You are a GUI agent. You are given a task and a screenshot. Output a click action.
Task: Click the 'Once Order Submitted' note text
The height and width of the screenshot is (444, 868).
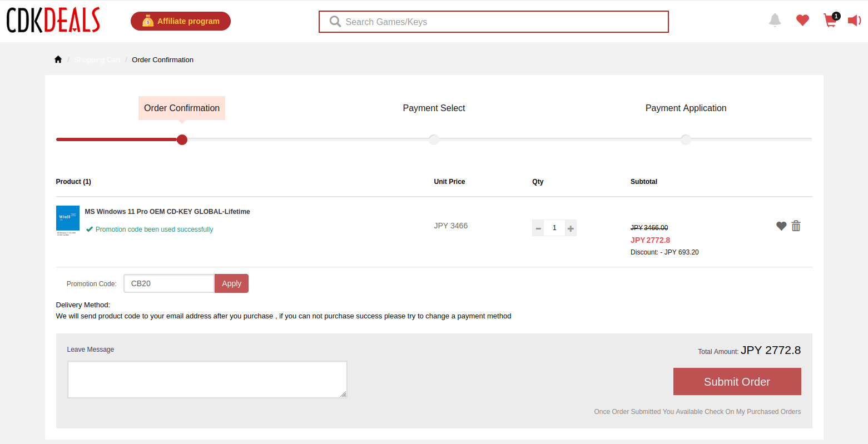pyautogui.click(x=697, y=412)
